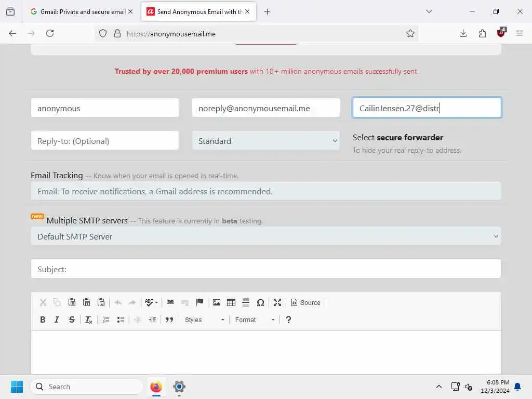
Task: Insert a numbered list
Action: pyautogui.click(x=106, y=320)
